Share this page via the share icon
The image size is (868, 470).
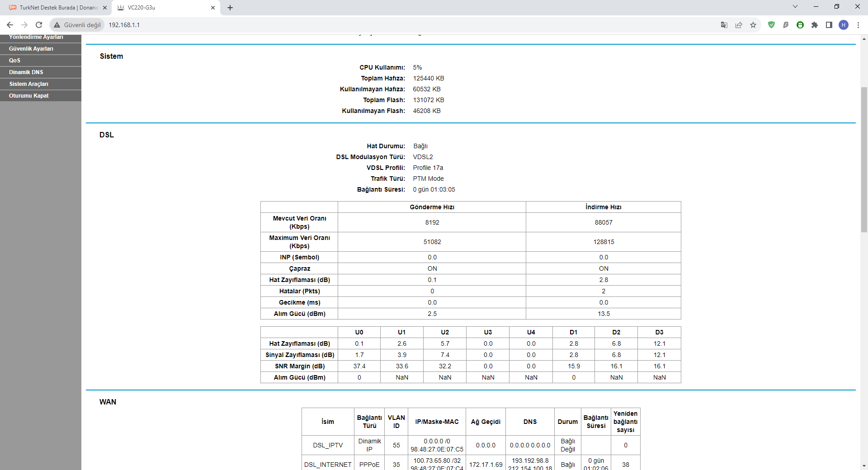(739, 25)
